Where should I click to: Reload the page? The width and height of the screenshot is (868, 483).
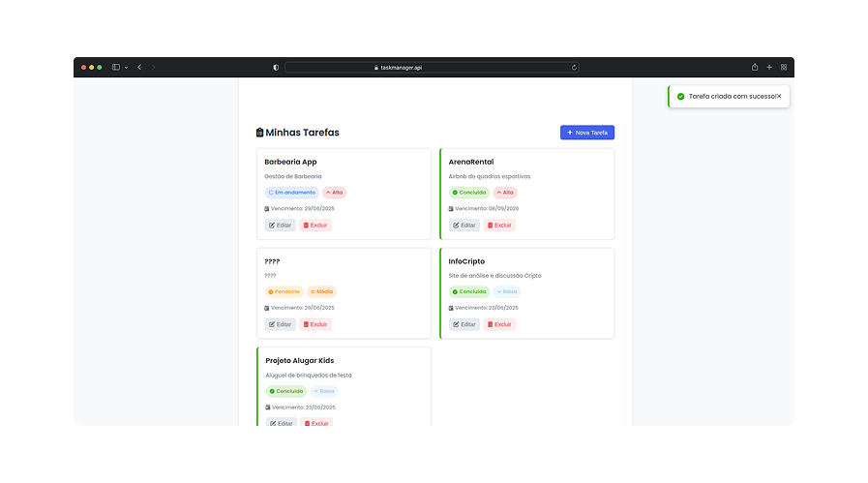(574, 68)
